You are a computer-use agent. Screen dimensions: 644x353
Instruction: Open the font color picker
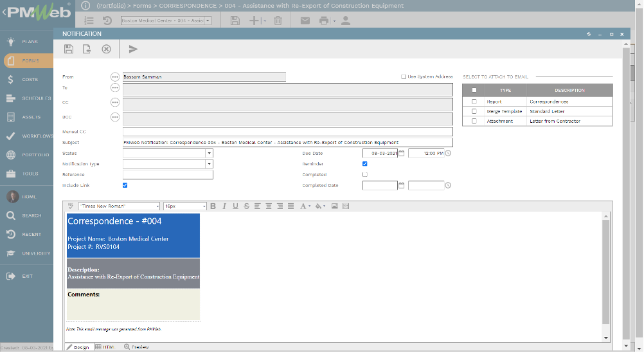(x=305, y=206)
